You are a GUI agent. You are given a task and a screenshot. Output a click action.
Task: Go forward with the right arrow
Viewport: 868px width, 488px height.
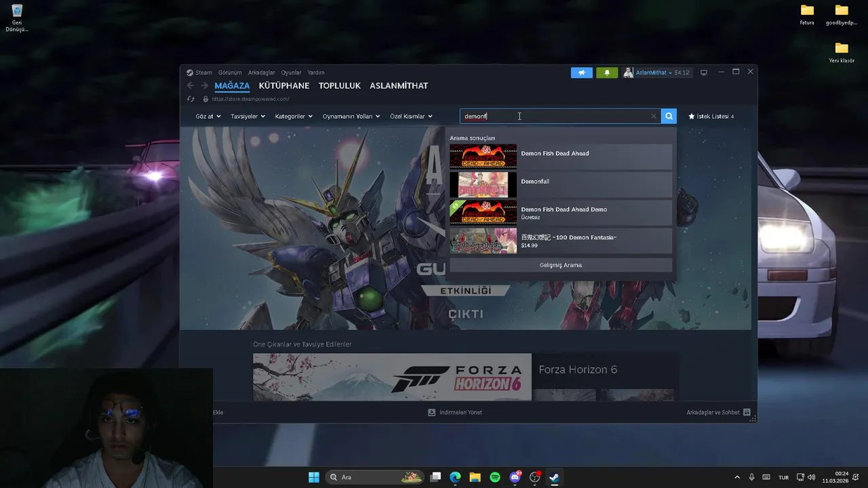point(205,86)
